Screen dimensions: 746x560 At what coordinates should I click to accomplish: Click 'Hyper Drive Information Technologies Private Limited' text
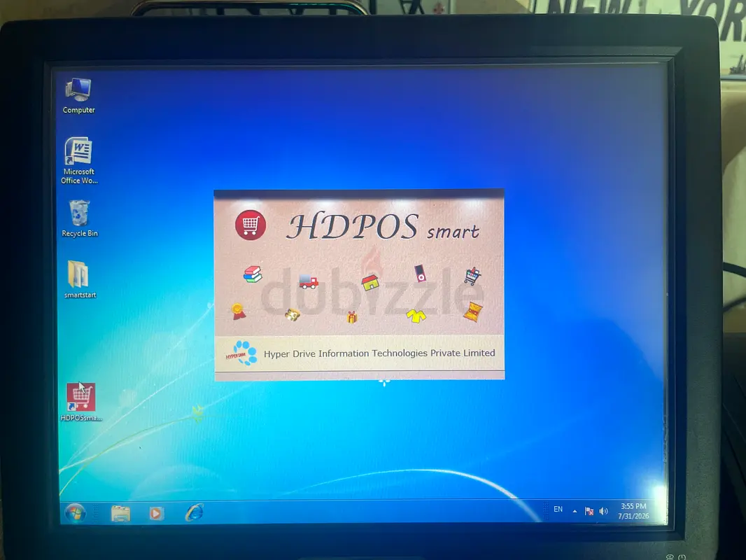[379, 353]
